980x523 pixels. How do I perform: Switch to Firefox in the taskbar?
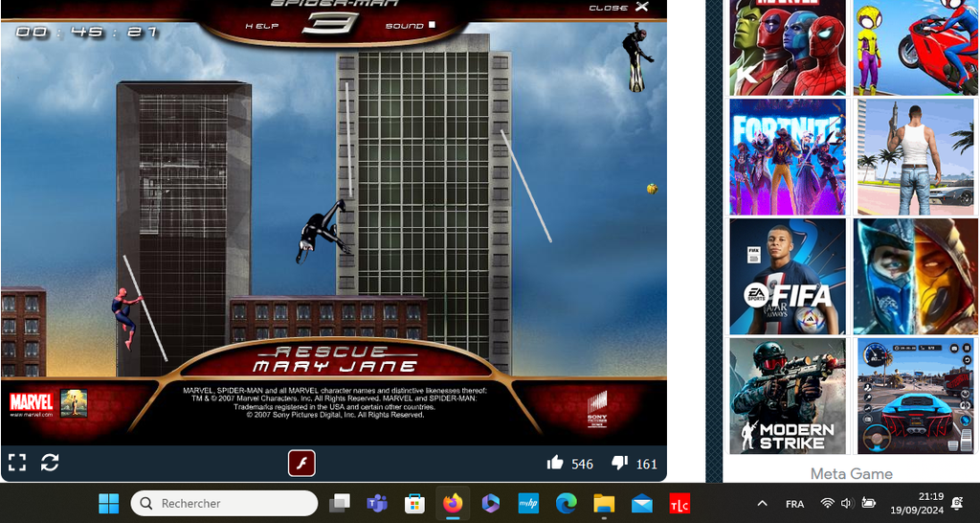[x=452, y=503]
